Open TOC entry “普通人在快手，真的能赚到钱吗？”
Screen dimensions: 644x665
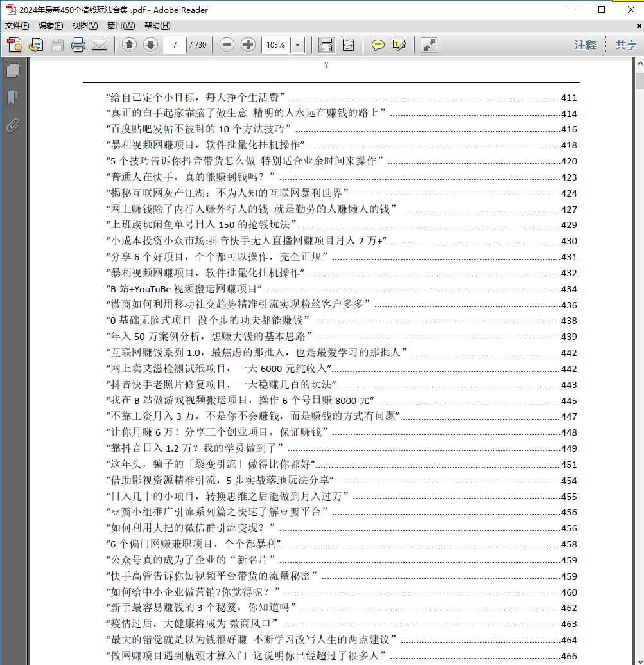[341, 177]
